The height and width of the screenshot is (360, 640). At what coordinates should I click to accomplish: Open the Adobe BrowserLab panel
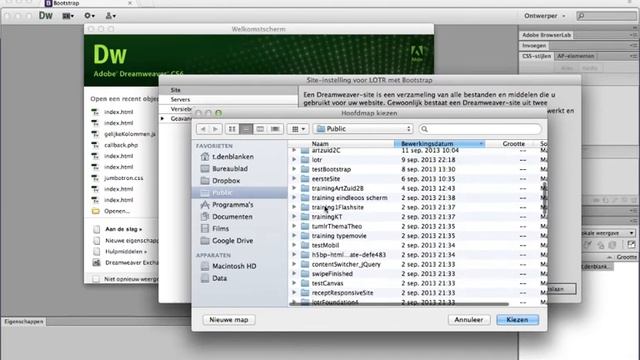click(546, 35)
